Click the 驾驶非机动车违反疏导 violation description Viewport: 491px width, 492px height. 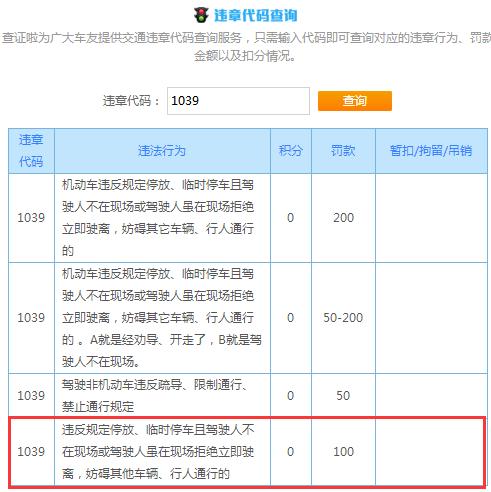coord(155,396)
